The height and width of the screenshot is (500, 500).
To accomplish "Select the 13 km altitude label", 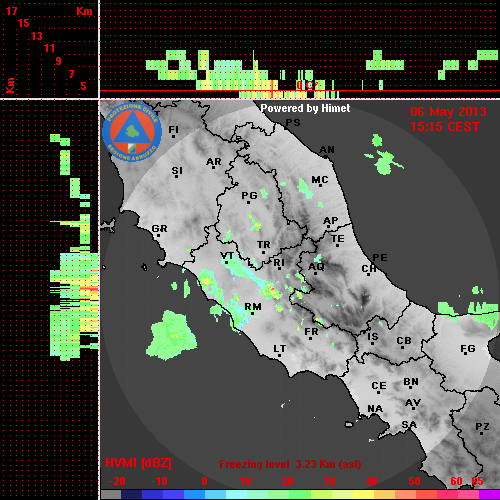I will 37,36.
